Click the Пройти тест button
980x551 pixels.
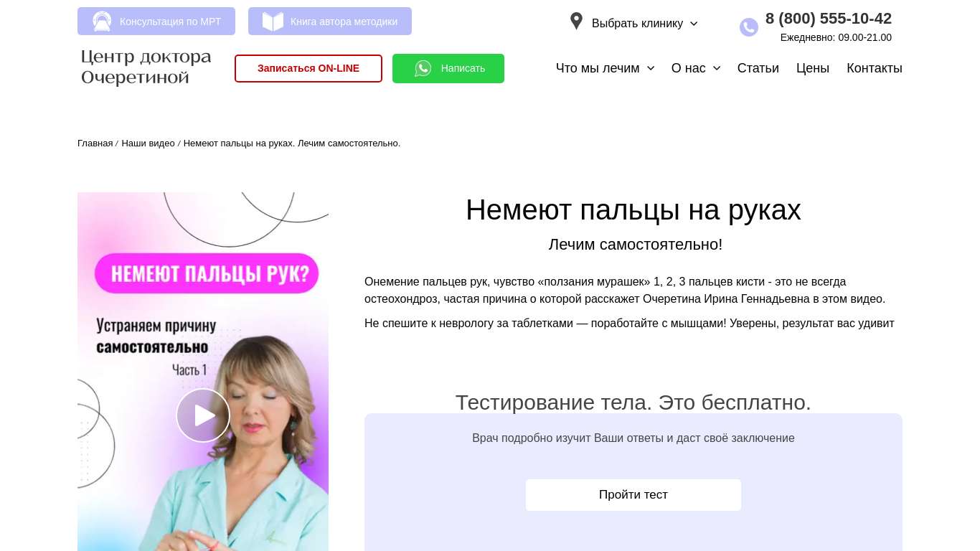pos(633,495)
